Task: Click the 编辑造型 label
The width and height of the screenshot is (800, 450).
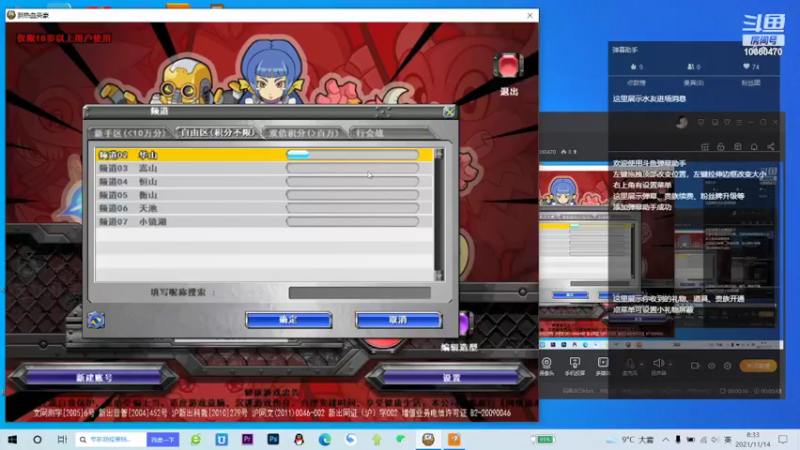Action: 459,347
